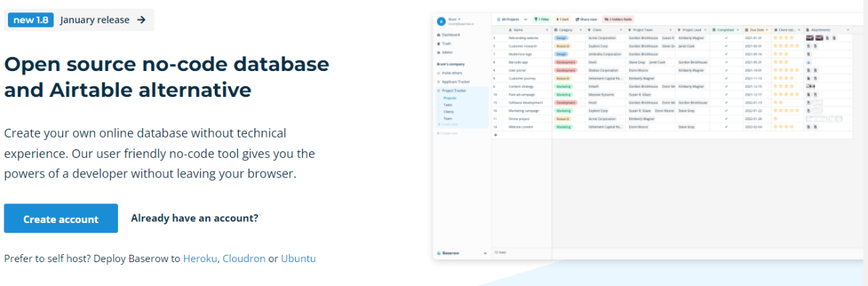Open the Already have an account link
868x286 pixels.
[195, 219]
